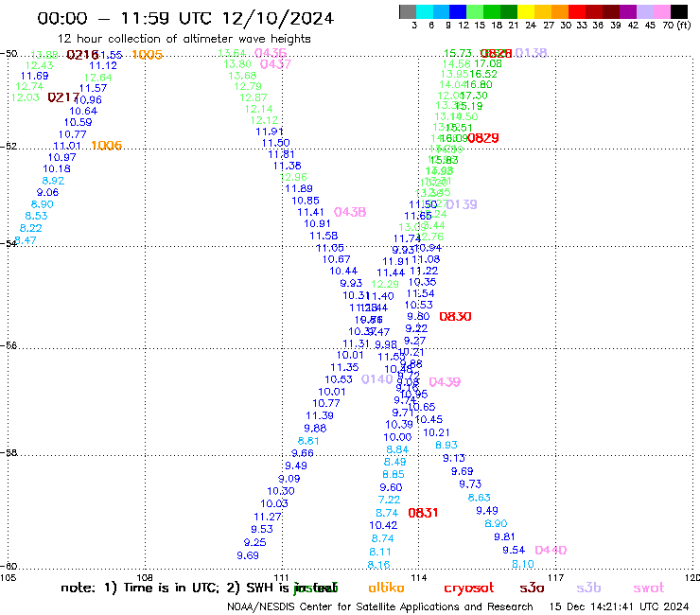Viewport: 700px width, 615px height.
Task: Click the s3b legend label
Action: (x=588, y=588)
